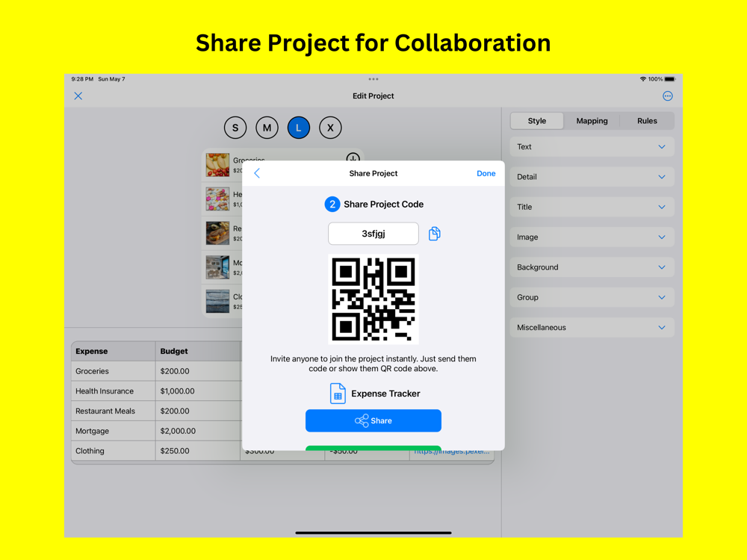Click the Expense Tracker spreadsheet icon
Viewport: 747px width, 560px height.
click(x=338, y=393)
